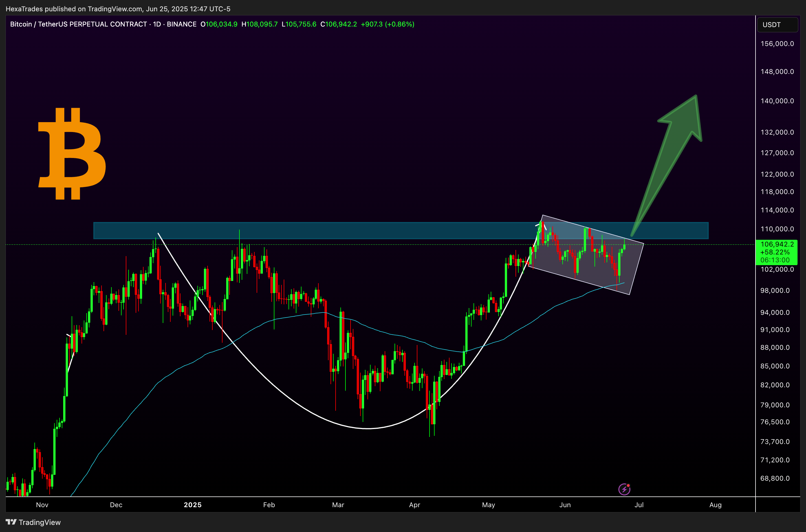Click the 98,000.0 price axis label

(x=775, y=291)
